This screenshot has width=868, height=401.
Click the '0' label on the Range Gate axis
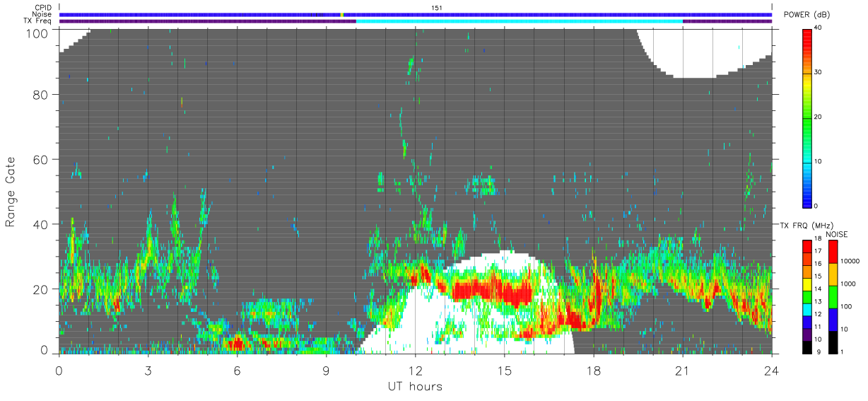point(45,350)
